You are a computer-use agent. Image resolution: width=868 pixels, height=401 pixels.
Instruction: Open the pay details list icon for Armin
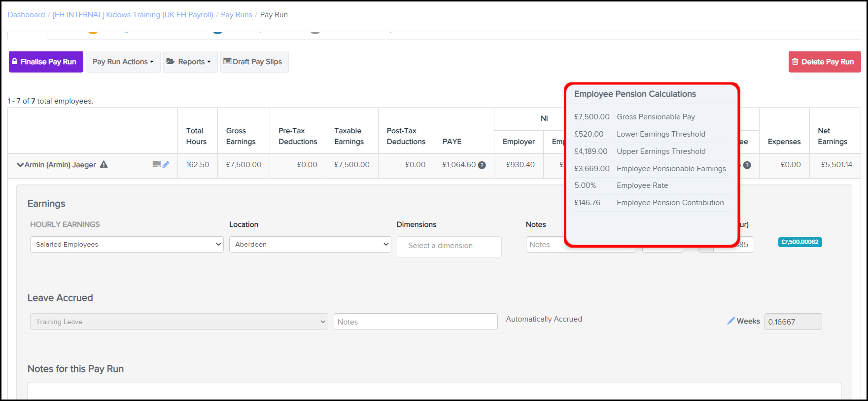click(156, 164)
